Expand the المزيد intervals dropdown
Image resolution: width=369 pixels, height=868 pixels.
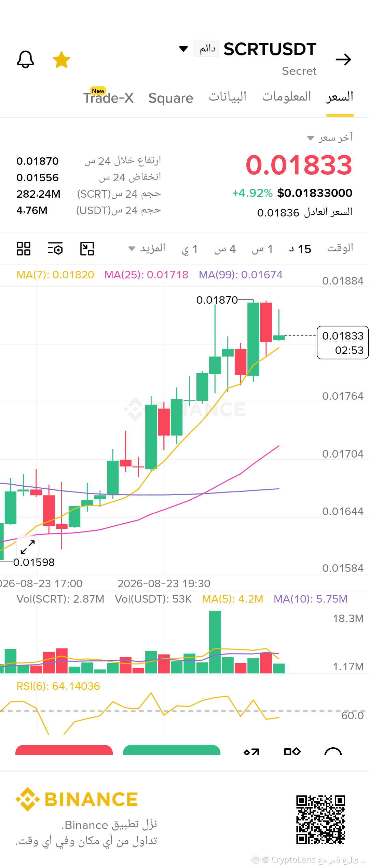point(147,248)
